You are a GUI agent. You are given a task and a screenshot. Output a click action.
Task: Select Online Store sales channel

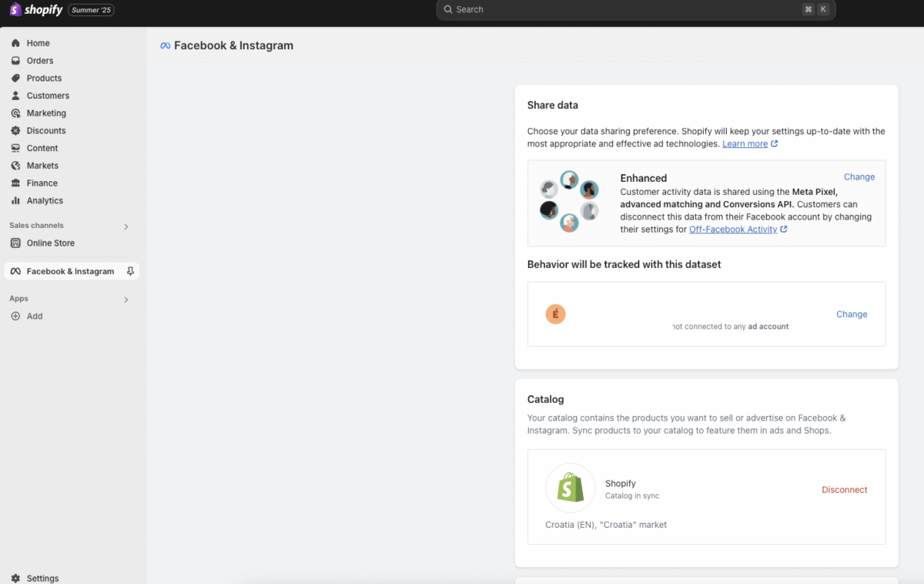[50, 243]
